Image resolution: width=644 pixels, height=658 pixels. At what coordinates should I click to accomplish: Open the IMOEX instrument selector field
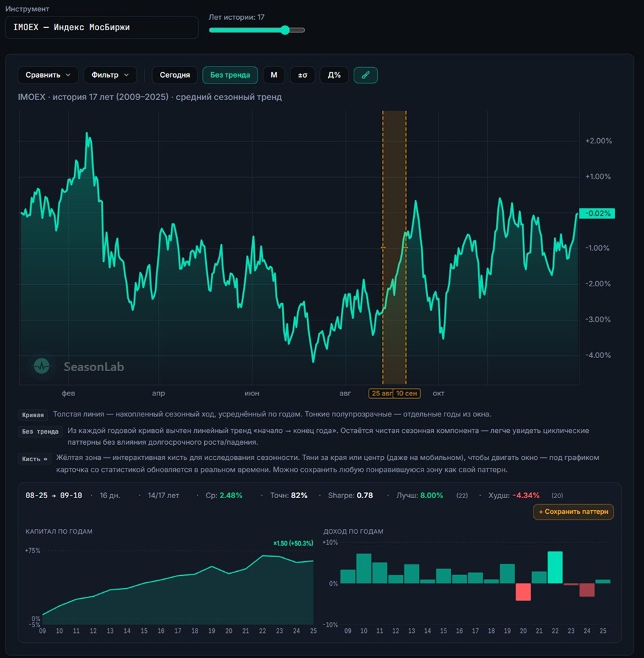tap(101, 28)
